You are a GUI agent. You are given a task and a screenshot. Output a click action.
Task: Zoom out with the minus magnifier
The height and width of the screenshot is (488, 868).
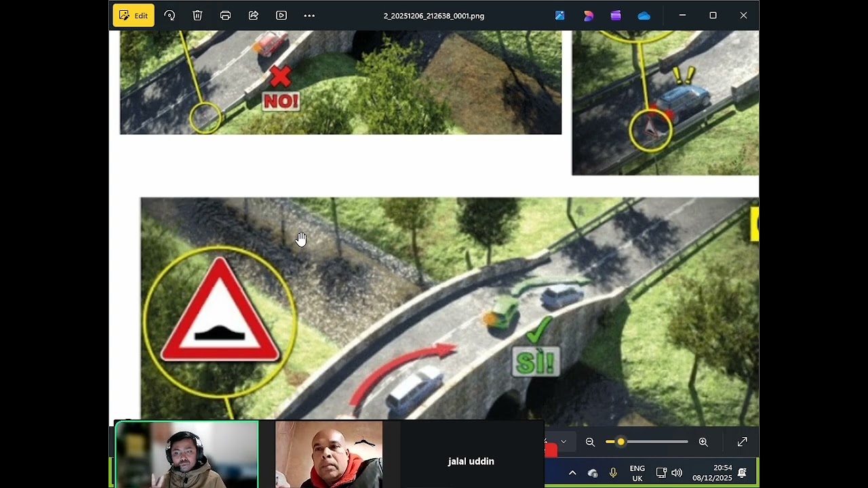tap(590, 442)
